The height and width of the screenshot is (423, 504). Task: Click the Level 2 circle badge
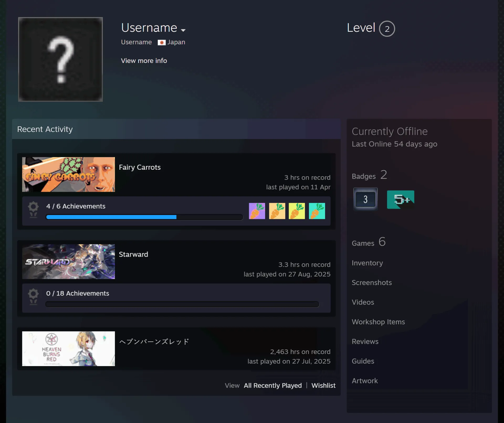(x=387, y=29)
